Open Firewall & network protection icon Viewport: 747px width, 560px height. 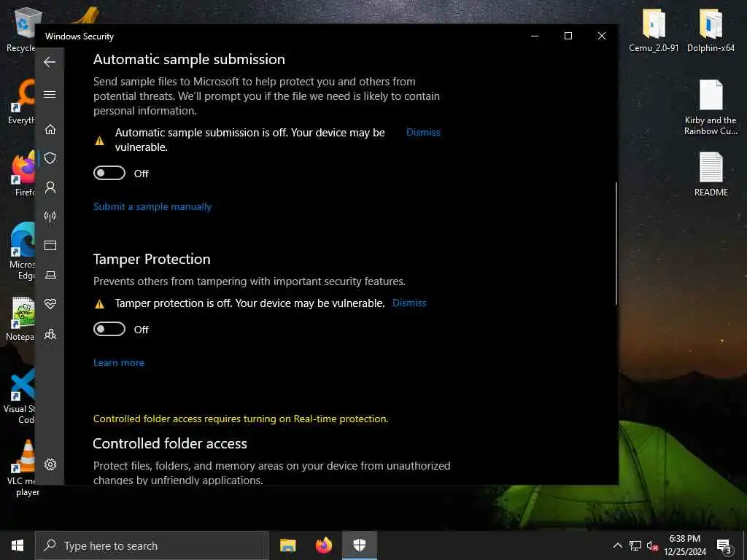pos(50,217)
